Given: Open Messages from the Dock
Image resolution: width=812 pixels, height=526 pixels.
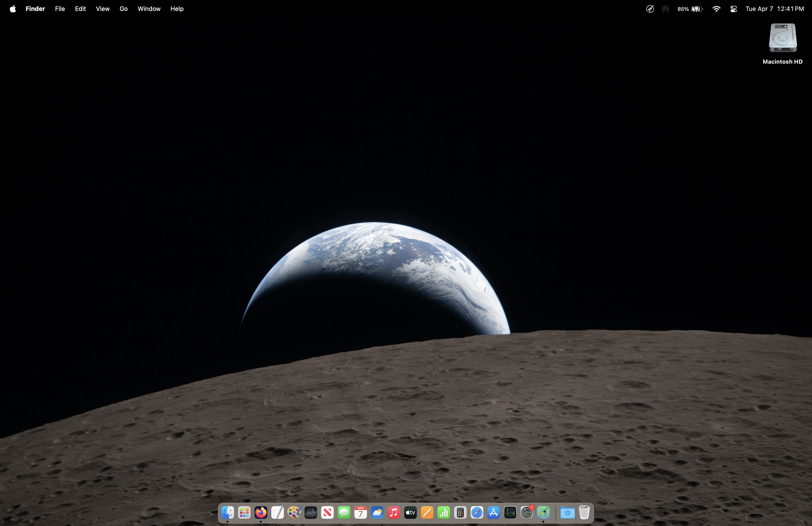Looking at the screenshot, I should (344, 512).
